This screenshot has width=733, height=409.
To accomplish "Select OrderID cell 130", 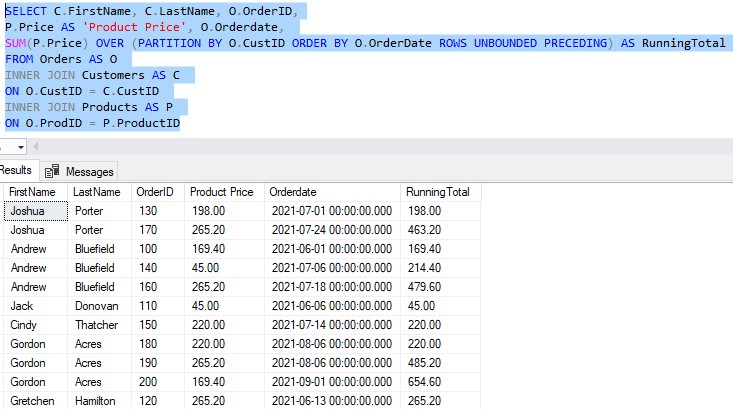I will pos(158,211).
